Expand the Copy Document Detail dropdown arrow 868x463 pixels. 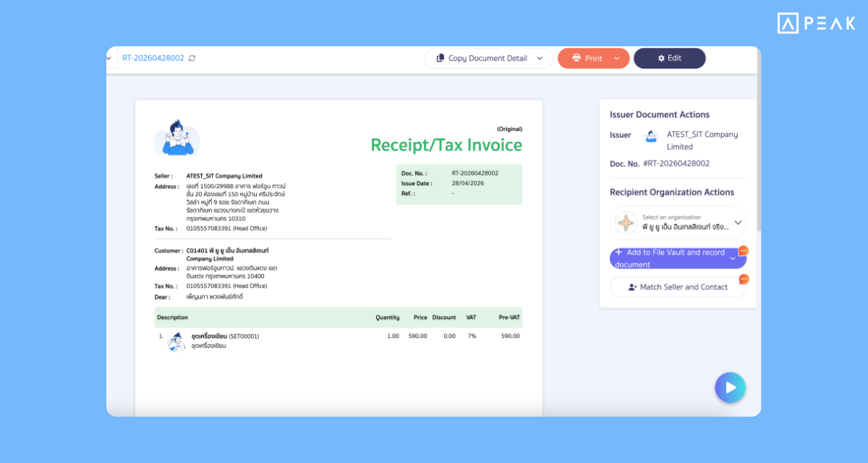point(539,57)
